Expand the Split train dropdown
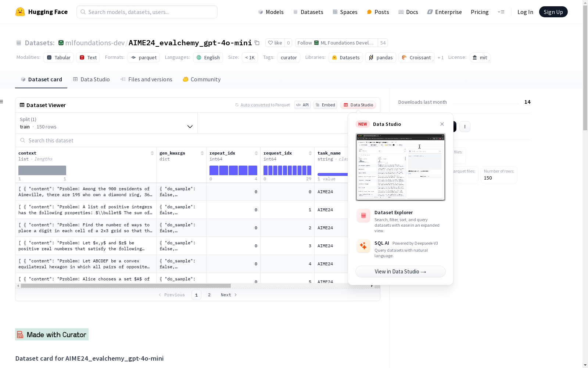588x368 pixels. (107, 123)
